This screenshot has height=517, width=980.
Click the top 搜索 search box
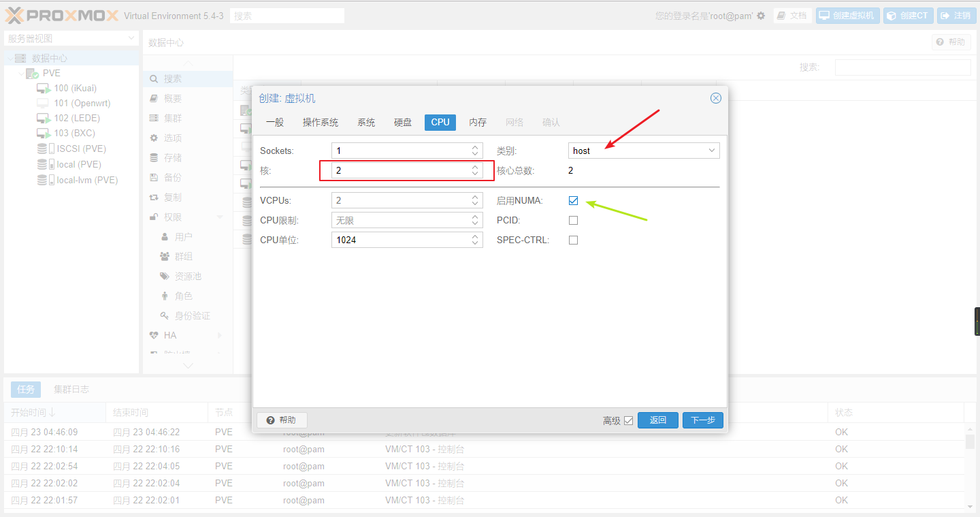(287, 16)
